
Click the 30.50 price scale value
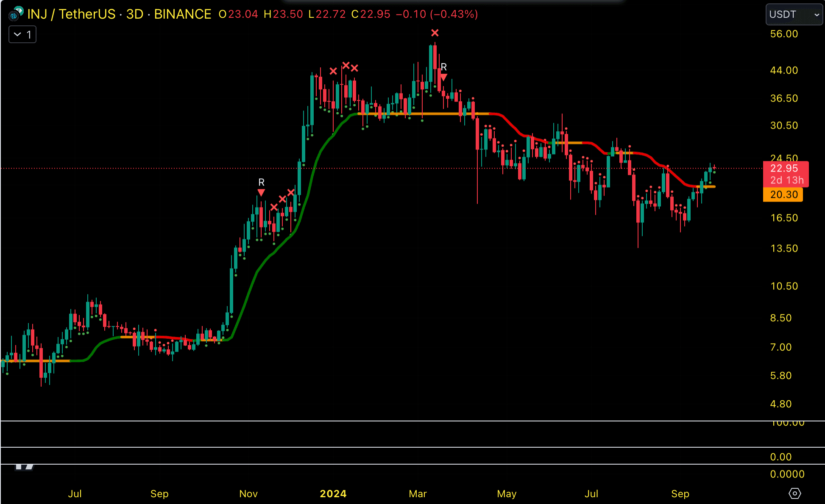click(x=784, y=125)
